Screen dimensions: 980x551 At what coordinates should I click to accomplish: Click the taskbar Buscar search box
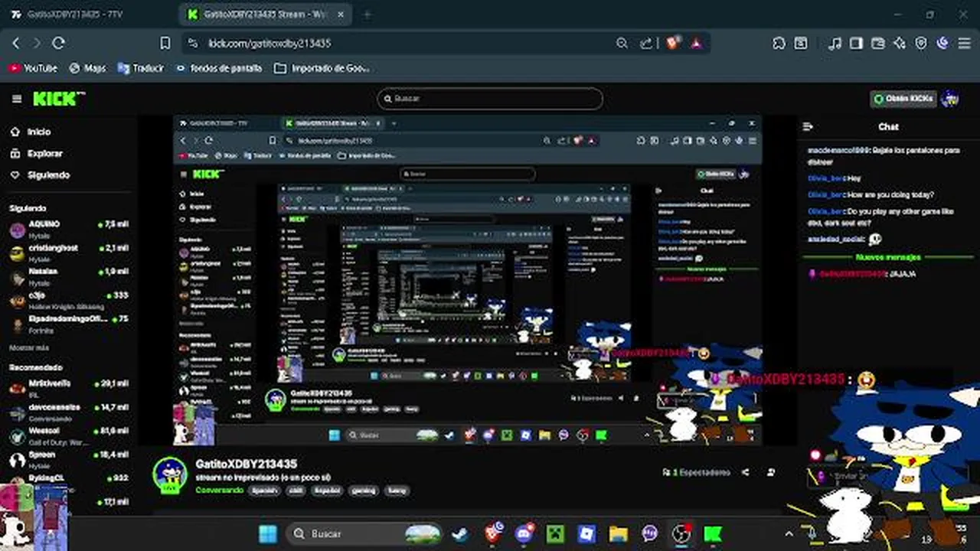pos(366,533)
